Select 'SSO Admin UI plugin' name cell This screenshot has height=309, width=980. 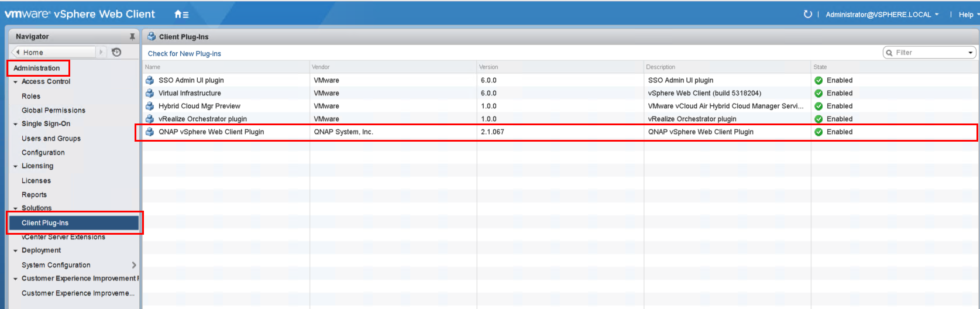click(x=191, y=80)
